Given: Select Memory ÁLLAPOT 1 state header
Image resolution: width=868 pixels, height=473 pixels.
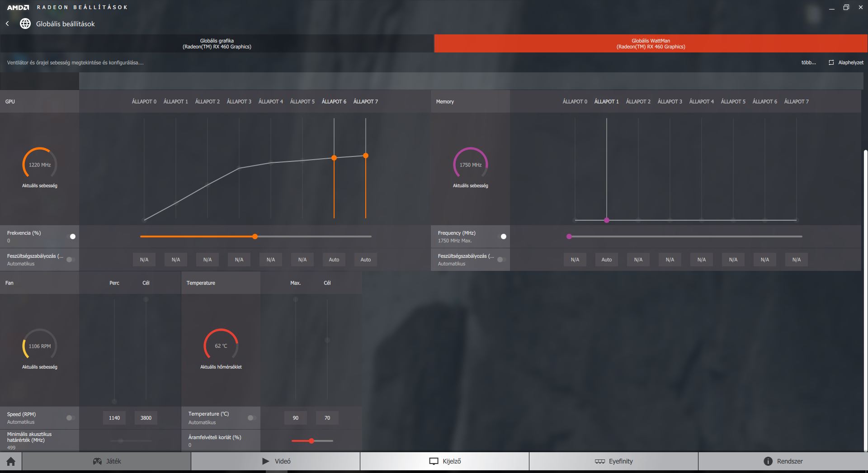Looking at the screenshot, I should coord(607,102).
